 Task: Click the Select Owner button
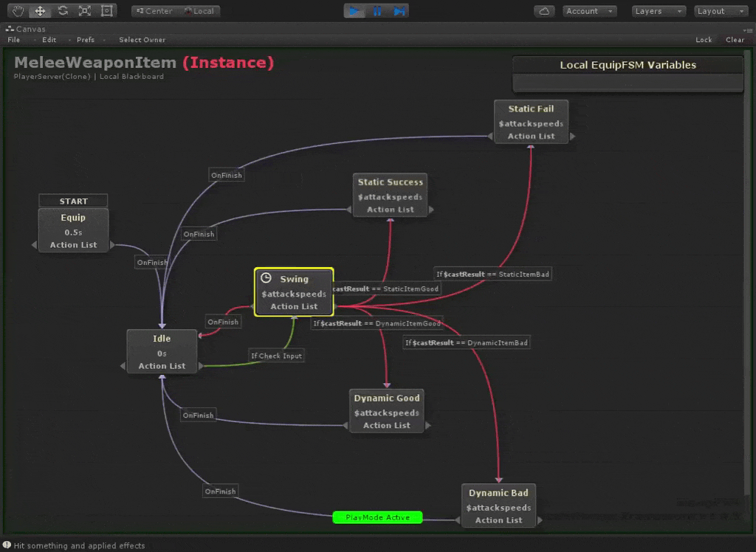(142, 40)
